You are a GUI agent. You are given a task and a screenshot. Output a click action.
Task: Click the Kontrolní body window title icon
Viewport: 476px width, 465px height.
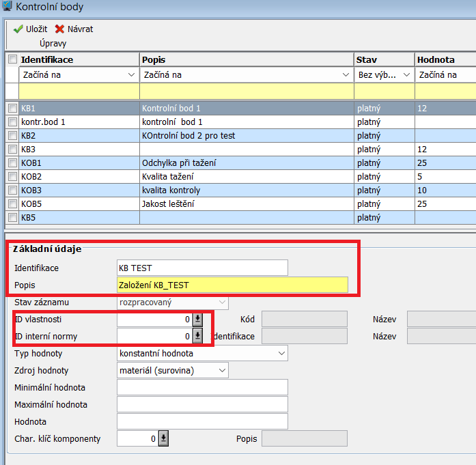(7, 7)
